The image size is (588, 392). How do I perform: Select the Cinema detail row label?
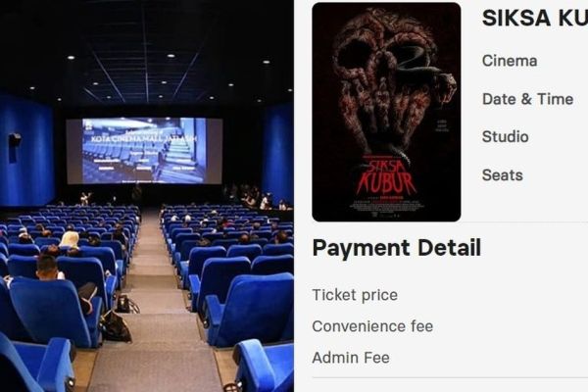510,61
